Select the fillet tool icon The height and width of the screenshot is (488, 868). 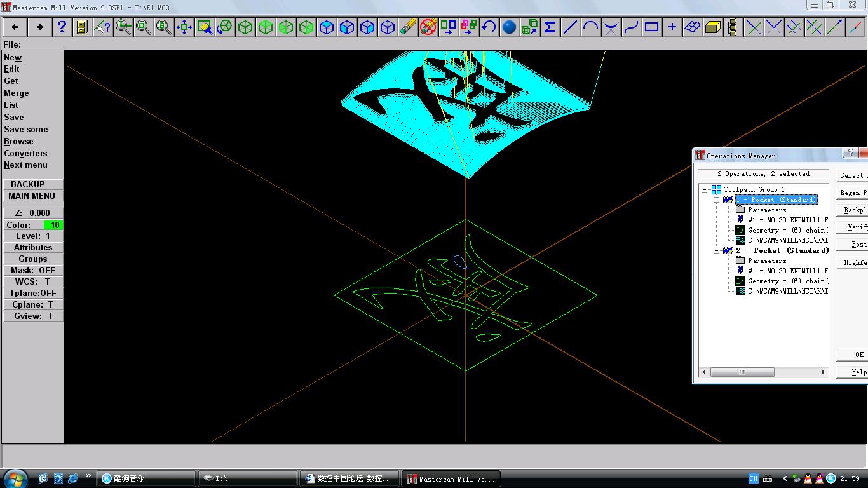pos(611,27)
